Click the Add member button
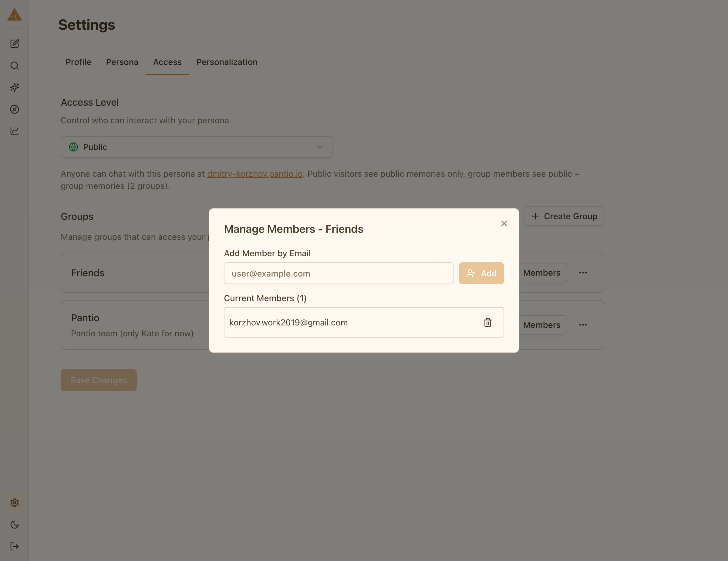Viewport: 728px width, 561px height. tap(481, 274)
